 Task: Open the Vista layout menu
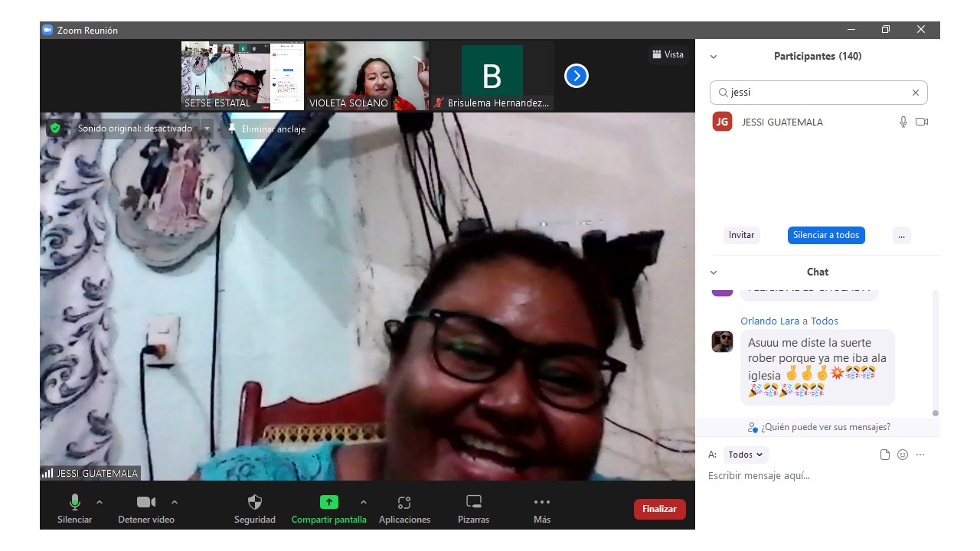[x=668, y=54]
